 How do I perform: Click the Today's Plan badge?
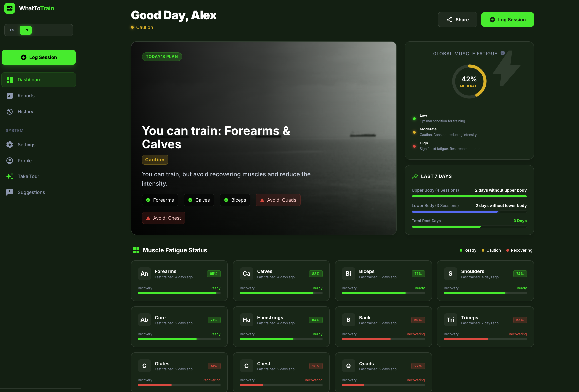[162, 57]
